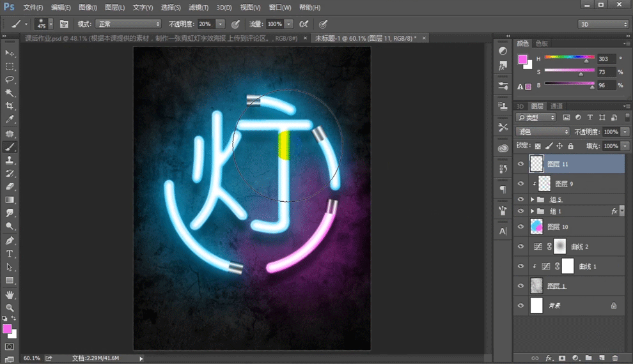Viewport: 633px width, 364px height.
Task: Open the layer opacity 100% dropdown arrow
Action: (x=625, y=132)
